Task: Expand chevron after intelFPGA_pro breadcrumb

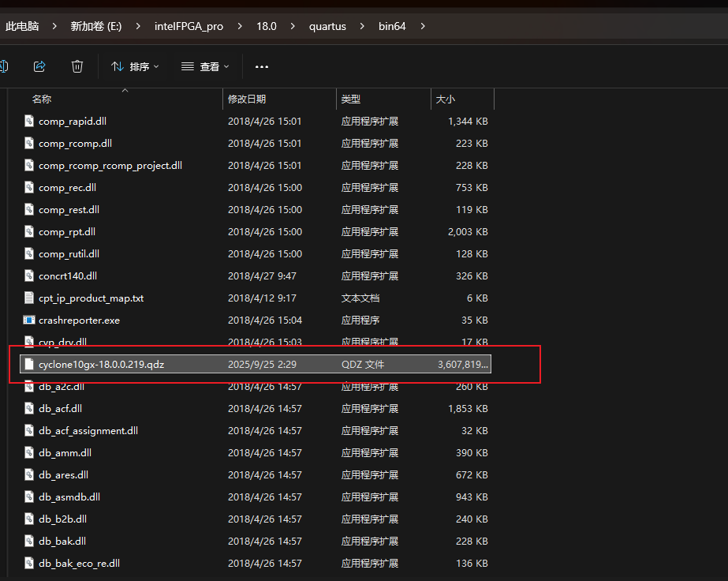Action: pos(240,26)
